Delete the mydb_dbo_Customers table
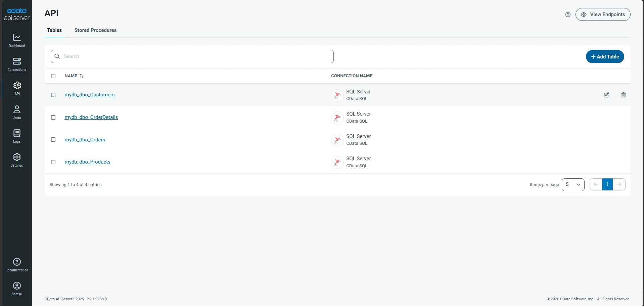 tap(624, 95)
